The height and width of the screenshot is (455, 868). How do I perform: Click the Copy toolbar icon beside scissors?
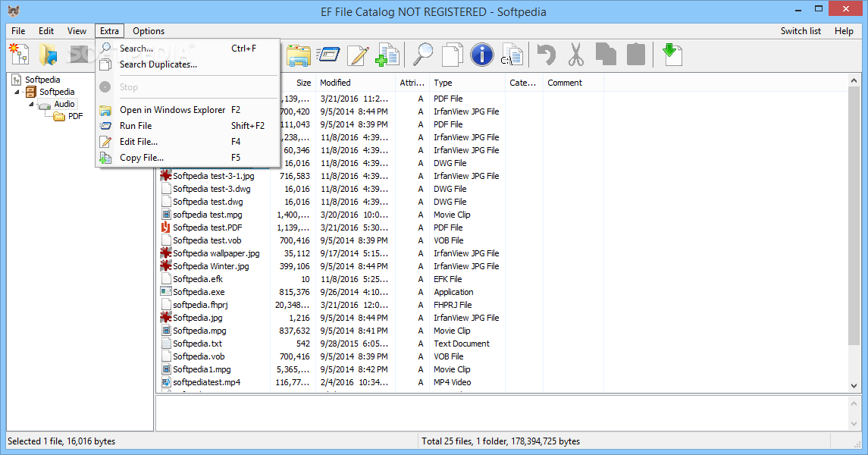coord(606,55)
